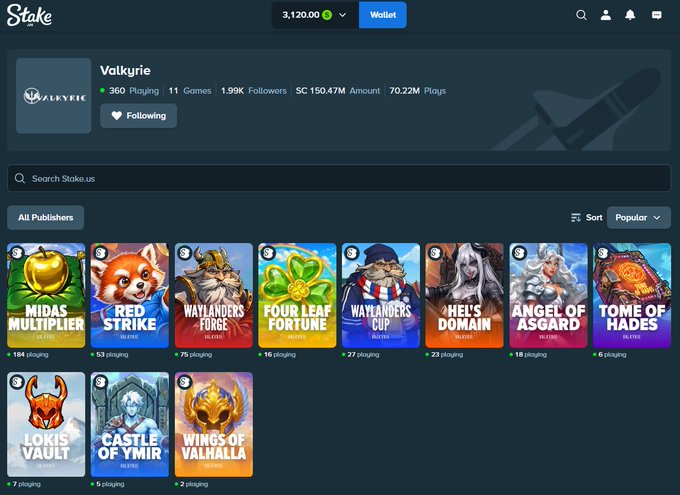Toggle the Following heart button
Viewport: 680px width, 495px height.
pos(138,116)
